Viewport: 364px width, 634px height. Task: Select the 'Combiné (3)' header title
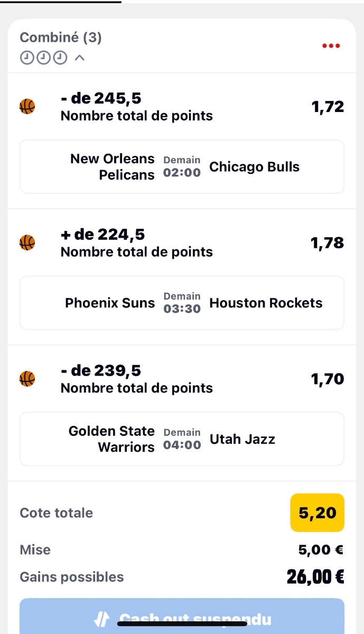61,38
